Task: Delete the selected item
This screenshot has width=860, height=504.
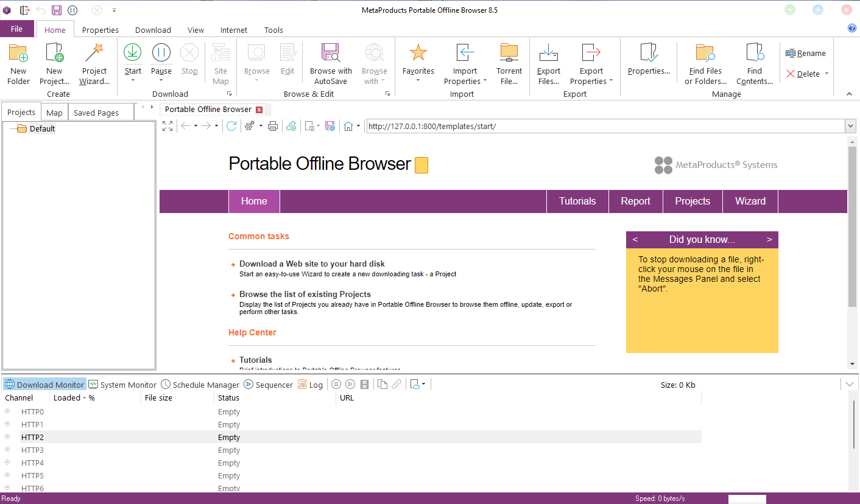Action: click(x=803, y=74)
